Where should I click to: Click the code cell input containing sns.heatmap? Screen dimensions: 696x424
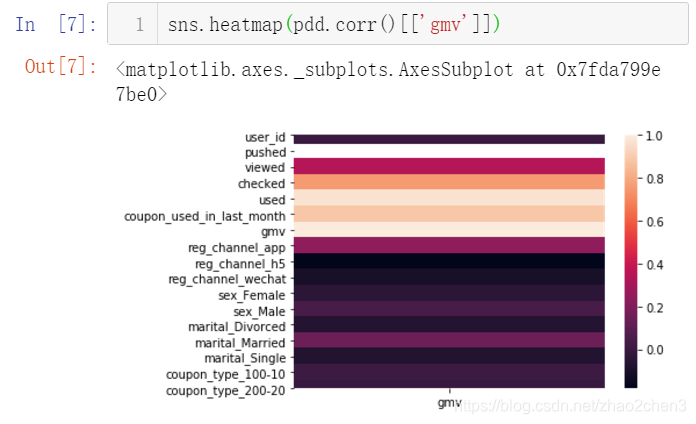coord(397,24)
